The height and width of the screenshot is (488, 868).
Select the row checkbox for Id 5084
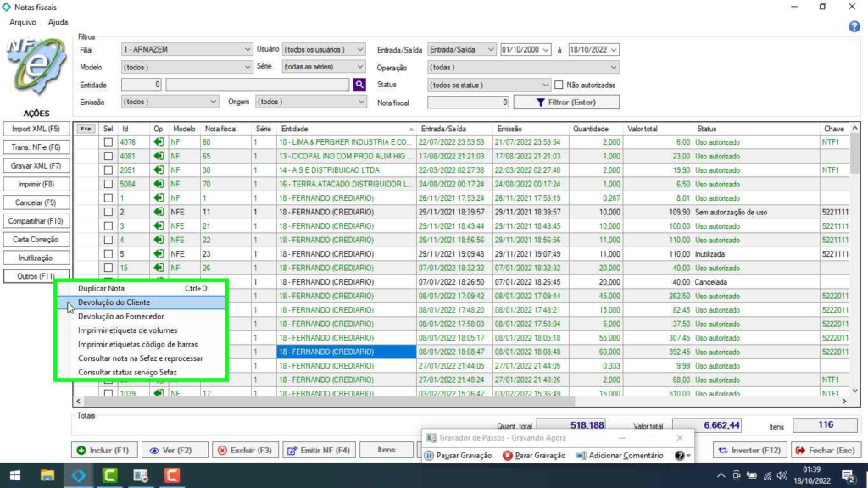click(x=108, y=184)
